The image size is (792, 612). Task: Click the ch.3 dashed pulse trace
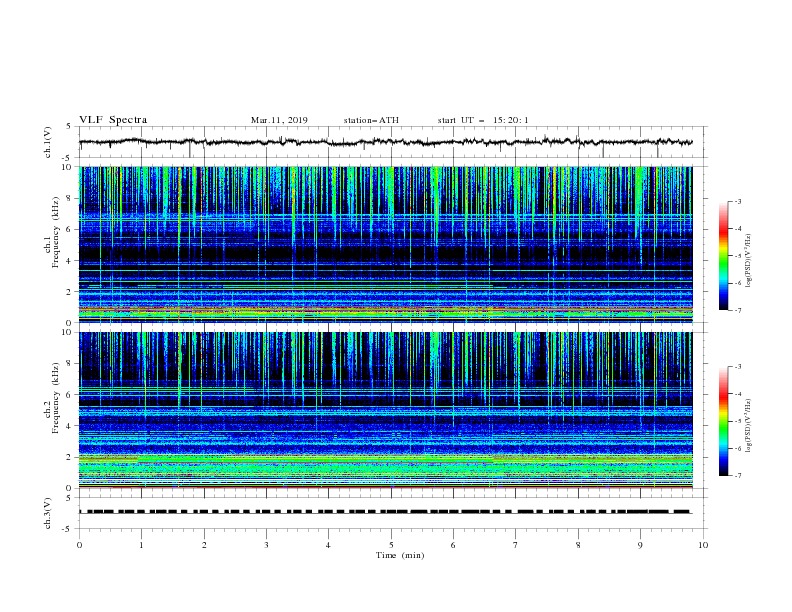[x=385, y=512]
